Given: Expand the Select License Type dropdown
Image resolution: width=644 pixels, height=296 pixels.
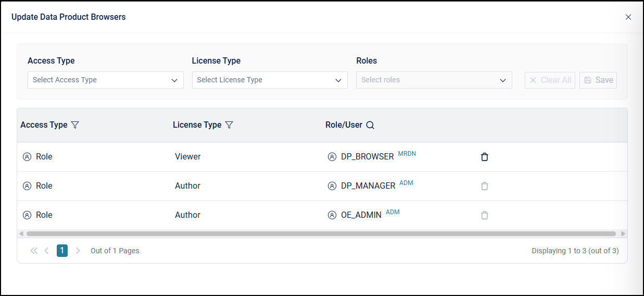Looking at the screenshot, I should pos(270,80).
